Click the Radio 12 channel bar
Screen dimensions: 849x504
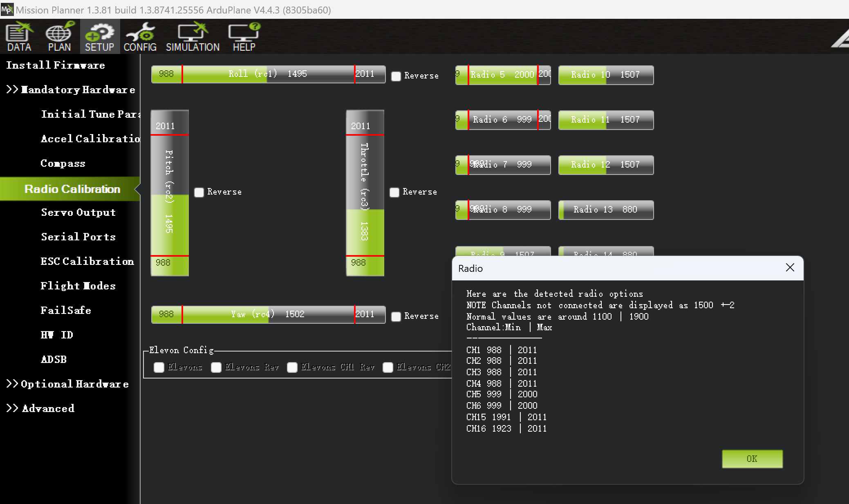pyautogui.click(x=606, y=165)
